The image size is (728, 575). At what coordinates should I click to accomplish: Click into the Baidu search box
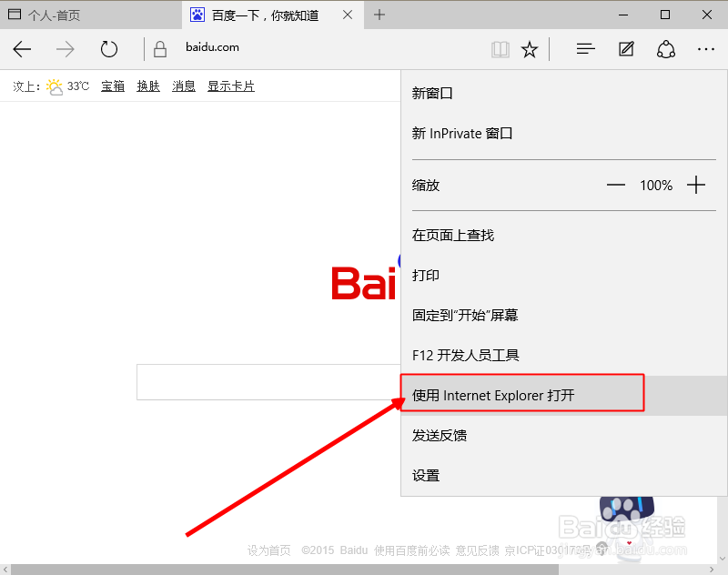click(268, 382)
